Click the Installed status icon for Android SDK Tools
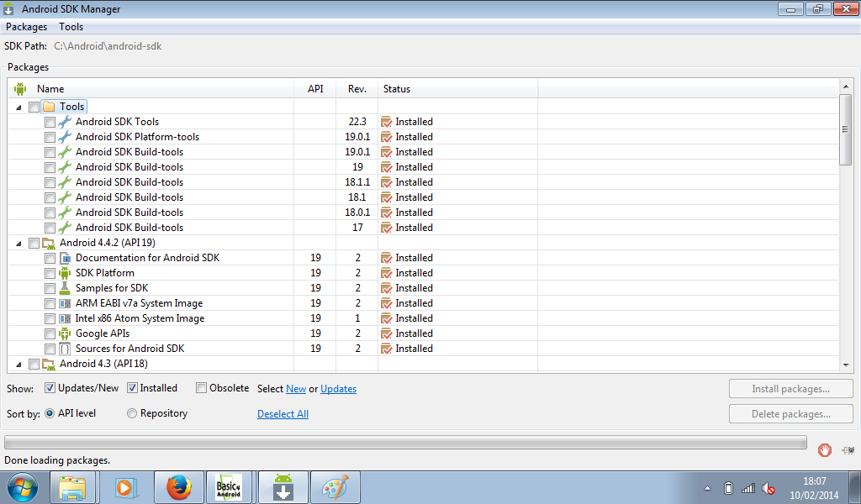Image resolution: width=861 pixels, height=504 pixels. [387, 122]
